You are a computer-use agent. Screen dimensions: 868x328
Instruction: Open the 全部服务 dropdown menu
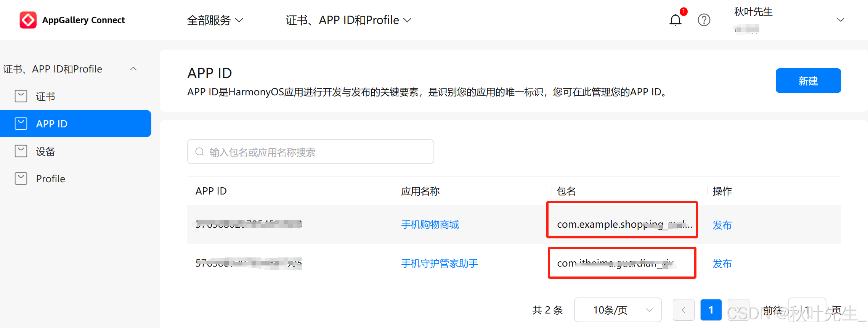[215, 20]
